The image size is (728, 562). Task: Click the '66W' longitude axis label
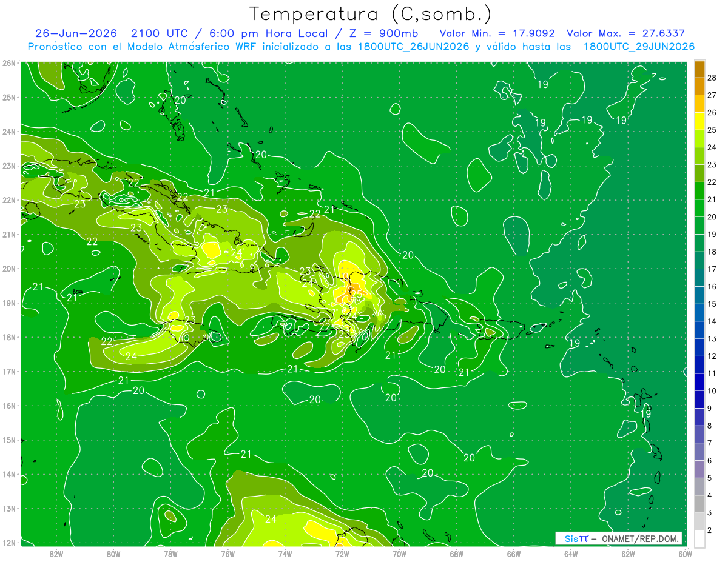click(x=514, y=554)
